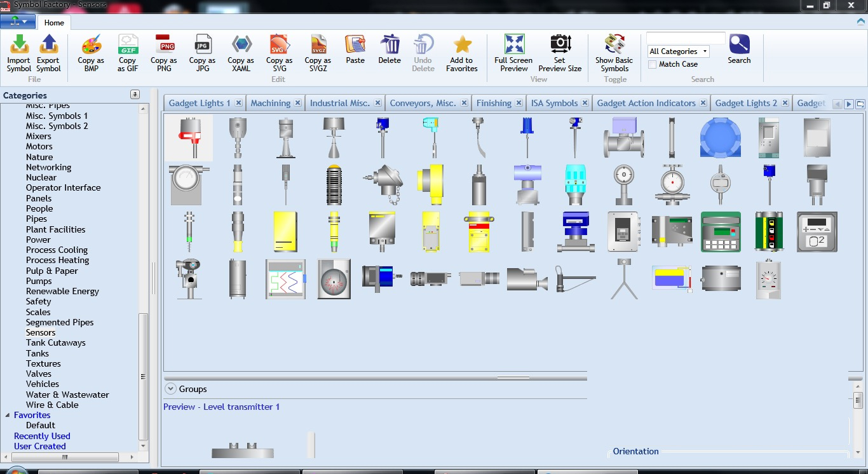Select the Valves category

(x=39, y=374)
